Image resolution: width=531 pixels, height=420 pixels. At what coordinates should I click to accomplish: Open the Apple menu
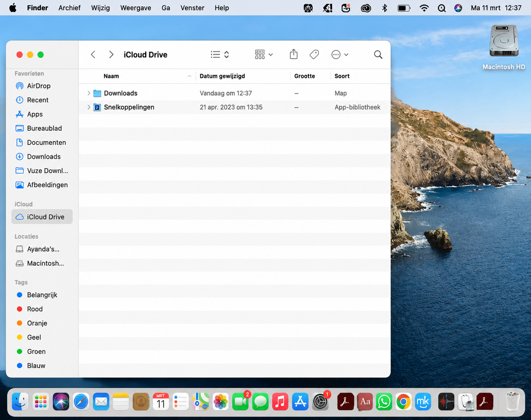(x=13, y=8)
